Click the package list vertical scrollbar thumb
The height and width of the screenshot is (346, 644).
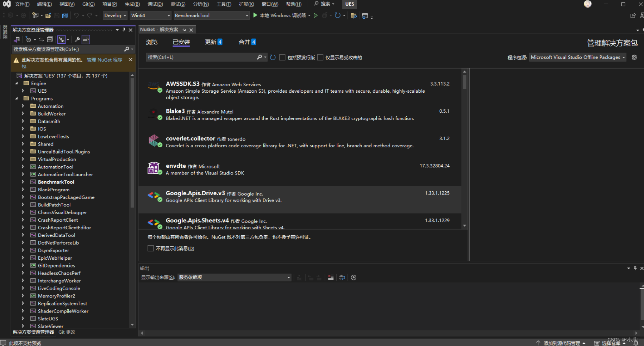(x=464, y=81)
